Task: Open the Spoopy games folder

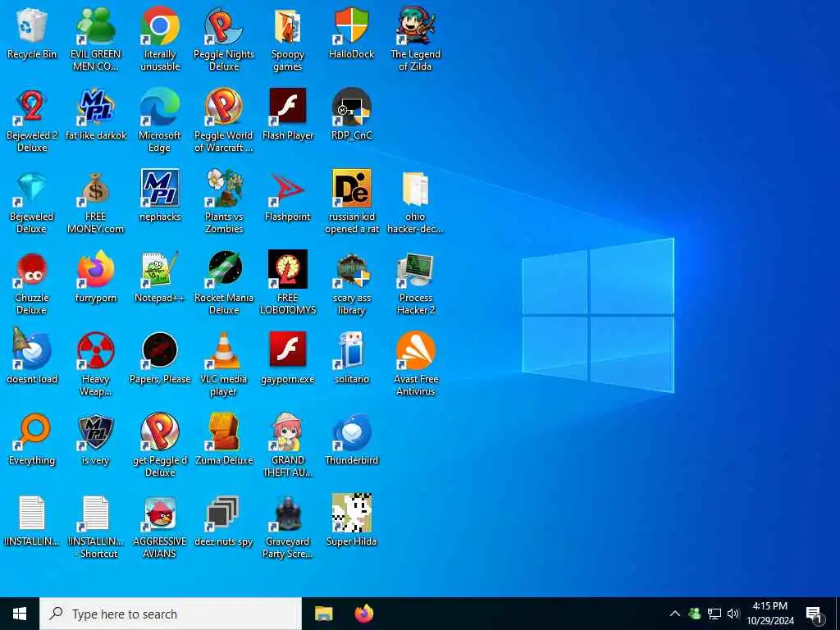Action: coord(288,25)
